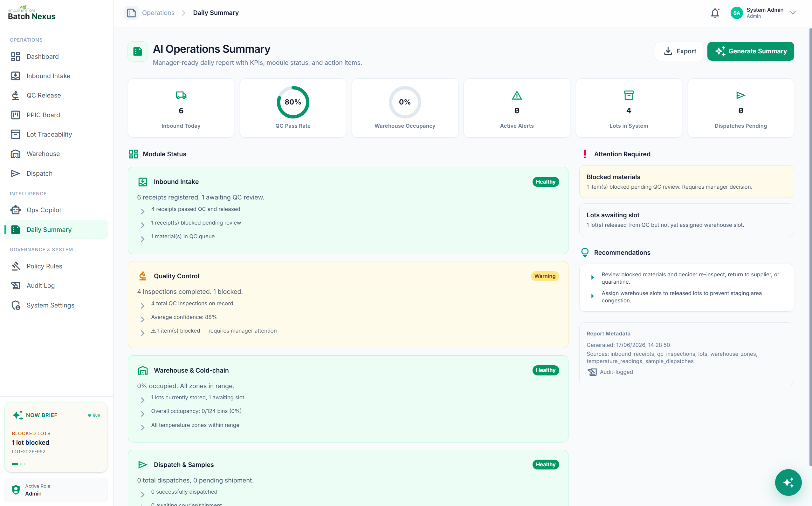Click the PPIC Board sidebar icon
Image resolution: width=812 pixels, height=506 pixels.
(15, 115)
